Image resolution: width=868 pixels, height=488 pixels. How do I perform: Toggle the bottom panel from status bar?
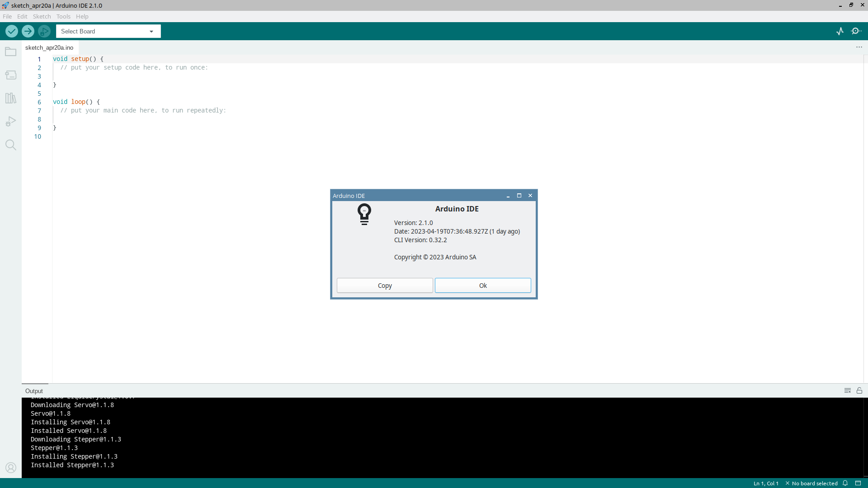point(858,483)
